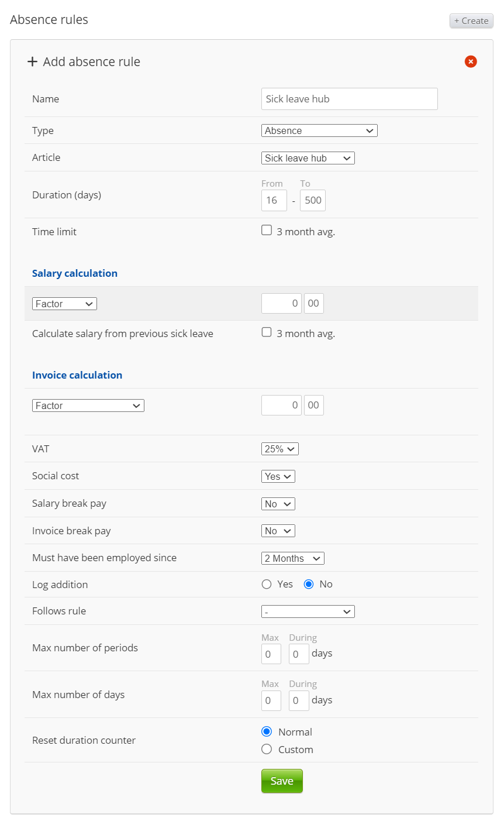Open the Type dropdown
504x828 pixels.
pyautogui.click(x=319, y=130)
